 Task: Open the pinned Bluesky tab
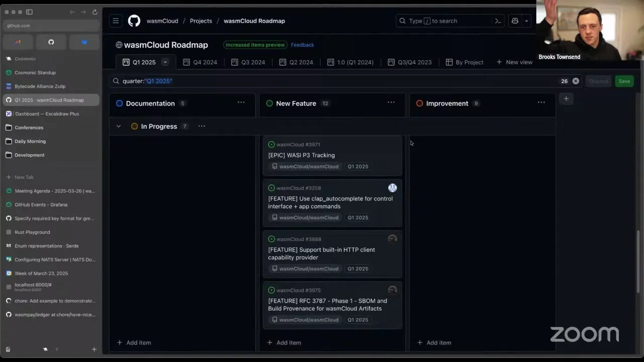point(84,42)
